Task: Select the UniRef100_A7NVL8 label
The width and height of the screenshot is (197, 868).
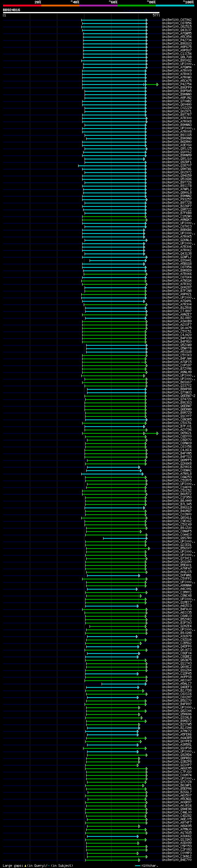Action: pos(177,474)
